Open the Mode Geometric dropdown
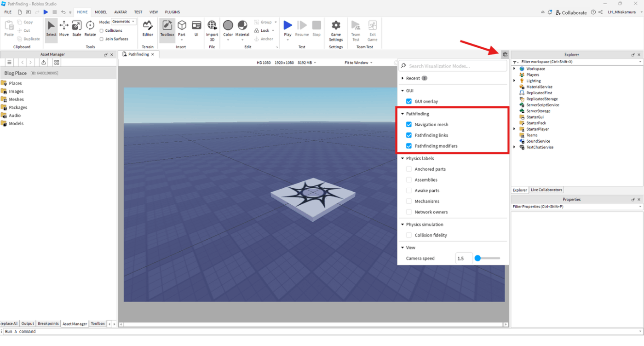Screen dimensions: 644x346 124,22
